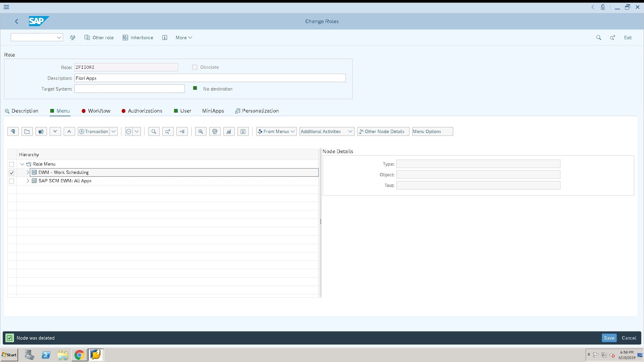Viewport: 644px width, 362px height.
Task: Check the SAP SCM EWM: All Apps checkbox
Action: pos(12,181)
